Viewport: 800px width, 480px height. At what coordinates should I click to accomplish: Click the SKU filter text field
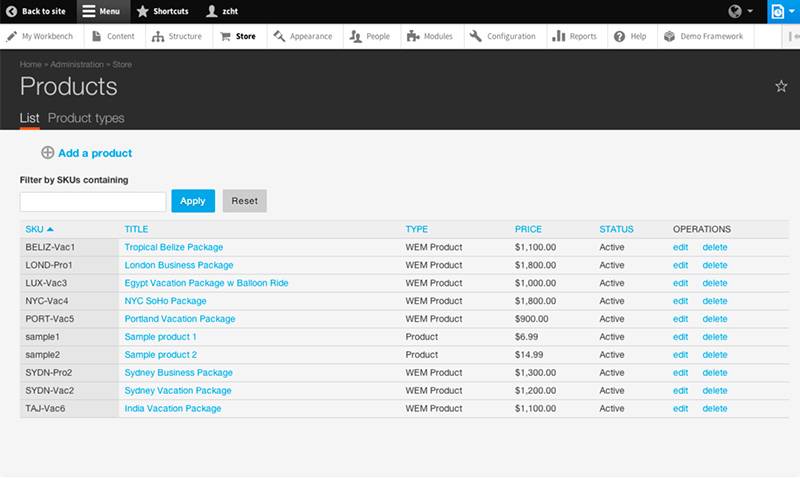point(93,201)
